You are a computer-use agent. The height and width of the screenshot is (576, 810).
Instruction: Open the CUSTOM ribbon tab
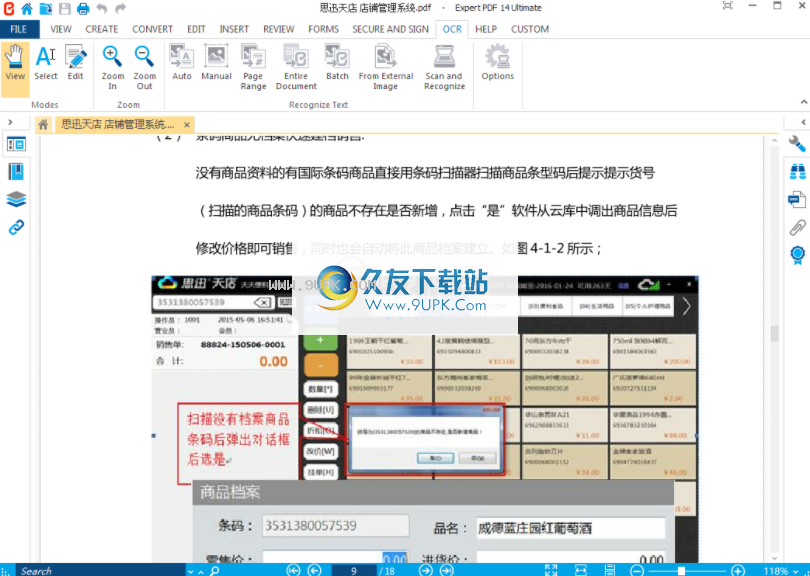[x=529, y=29]
